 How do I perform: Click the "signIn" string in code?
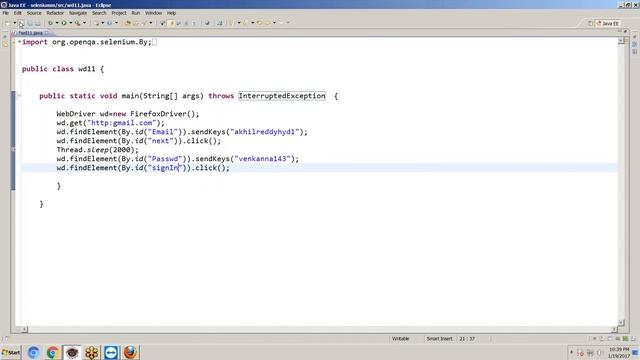pos(165,168)
